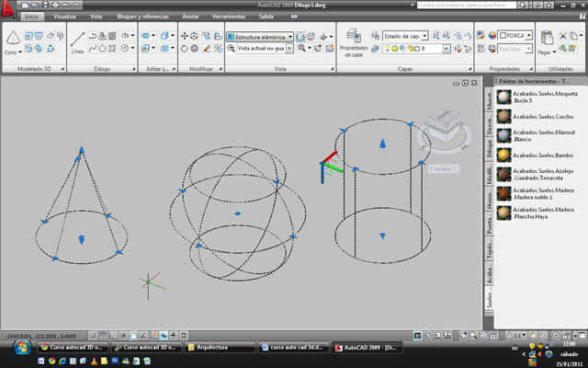Click the keyword search input field
Viewport: 588px width, 368px height.
(x=467, y=5)
